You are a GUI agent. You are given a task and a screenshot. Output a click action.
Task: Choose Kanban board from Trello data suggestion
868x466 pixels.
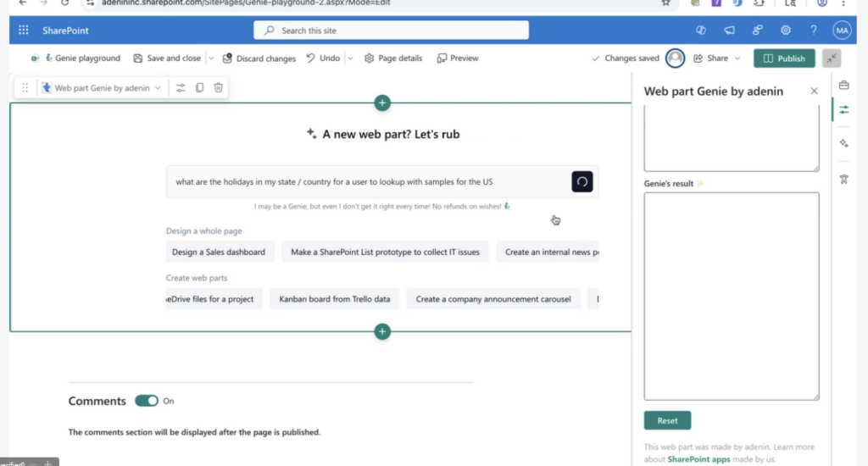point(334,299)
